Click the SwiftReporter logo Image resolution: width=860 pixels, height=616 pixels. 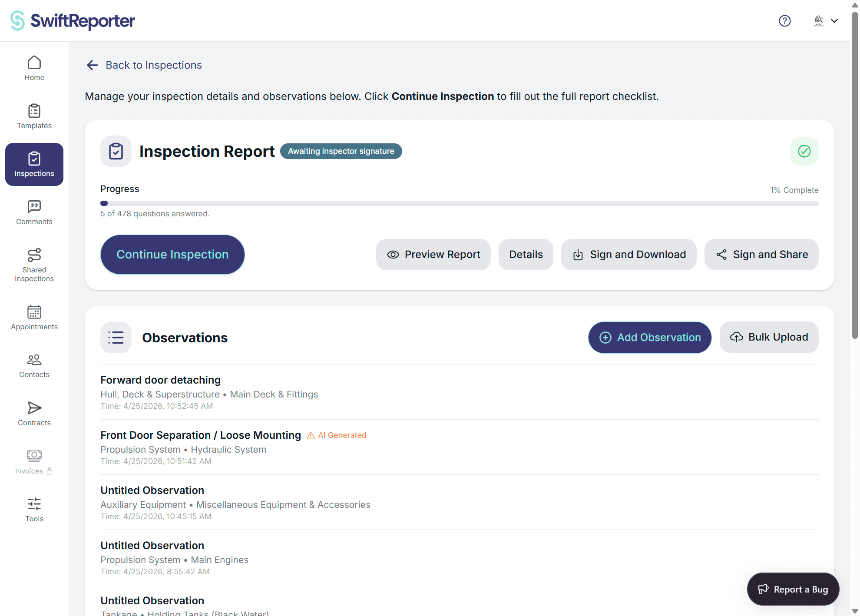[73, 20]
